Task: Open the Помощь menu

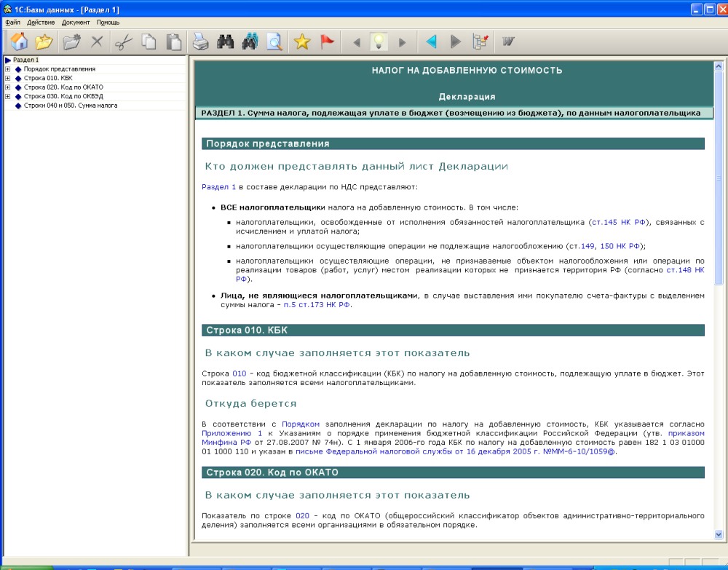Action: click(108, 23)
